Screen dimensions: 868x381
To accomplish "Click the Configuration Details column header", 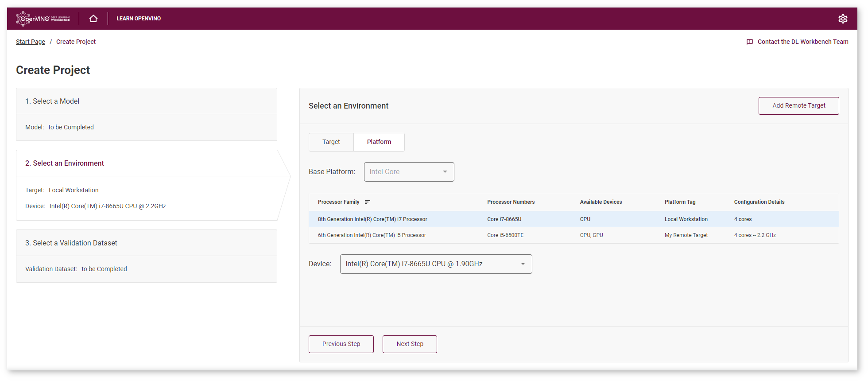I will [x=759, y=202].
